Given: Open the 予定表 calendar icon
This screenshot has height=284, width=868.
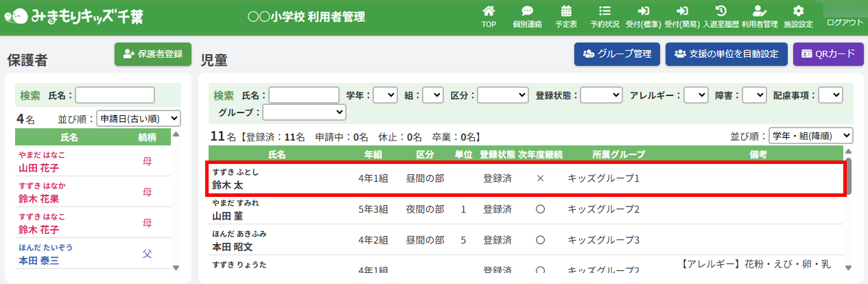Looking at the screenshot, I should click(566, 12).
